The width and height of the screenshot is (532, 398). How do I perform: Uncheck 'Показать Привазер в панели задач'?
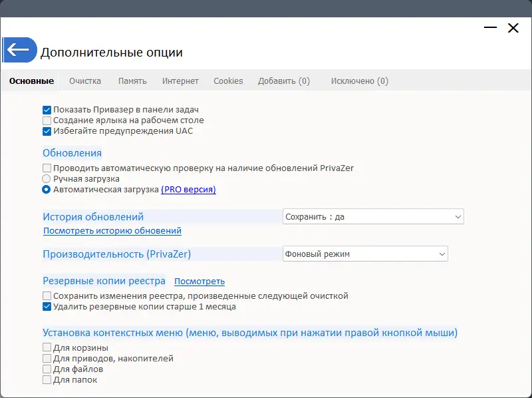pos(47,110)
